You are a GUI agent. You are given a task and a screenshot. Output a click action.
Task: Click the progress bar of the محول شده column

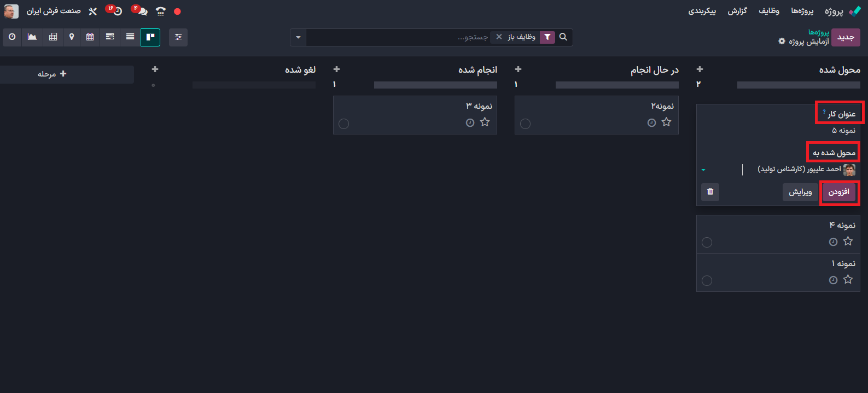pos(798,85)
